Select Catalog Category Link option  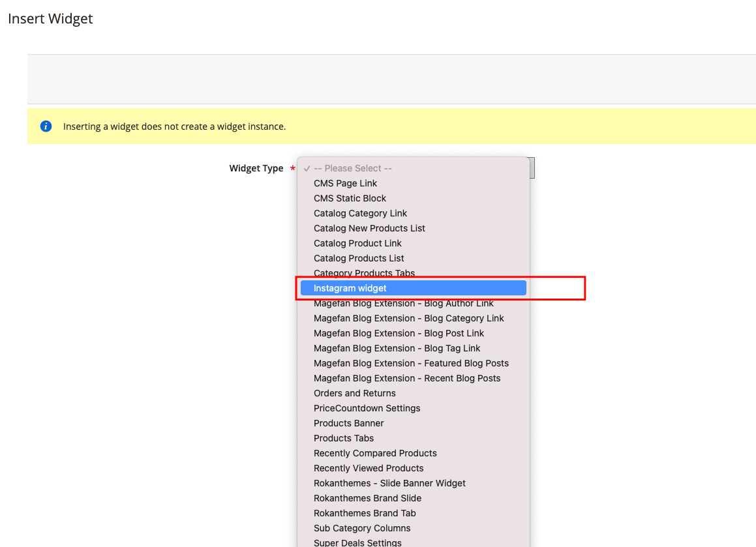click(413, 213)
